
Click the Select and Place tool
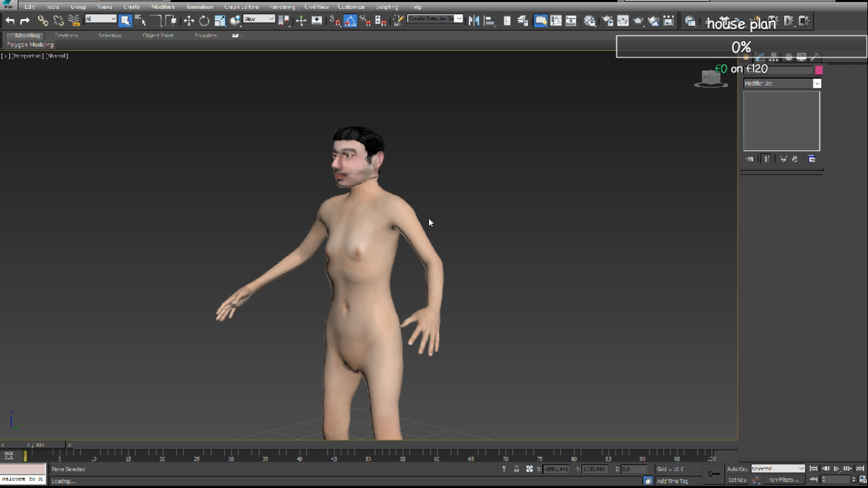pyautogui.click(x=235, y=21)
